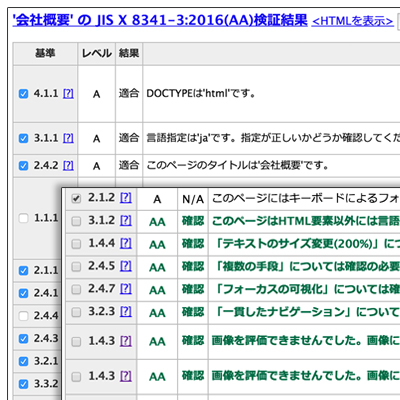The width and height of the screenshot is (400, 400).
Task: Click the <HTMLを表示> link
Action: 353,21
